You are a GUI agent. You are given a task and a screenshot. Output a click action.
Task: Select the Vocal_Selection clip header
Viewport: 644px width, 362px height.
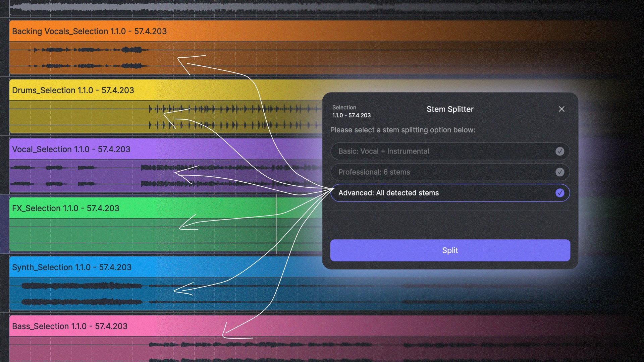[71, 149]
